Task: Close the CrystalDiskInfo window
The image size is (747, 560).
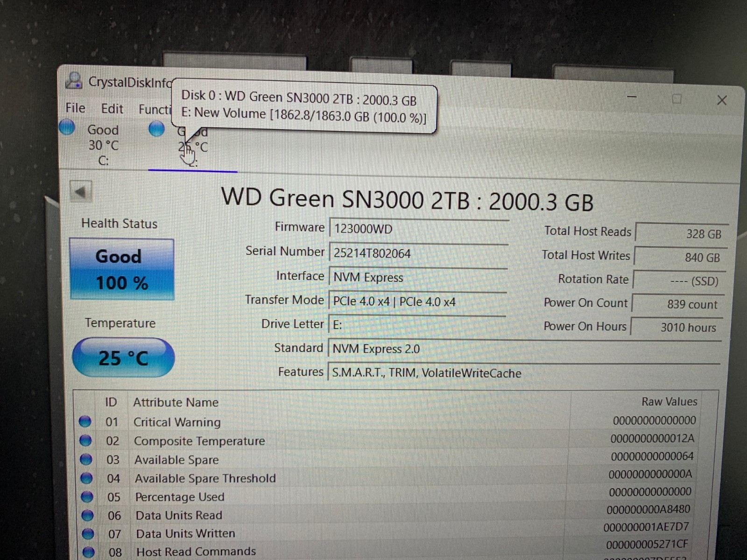Action: coord(722,100)
